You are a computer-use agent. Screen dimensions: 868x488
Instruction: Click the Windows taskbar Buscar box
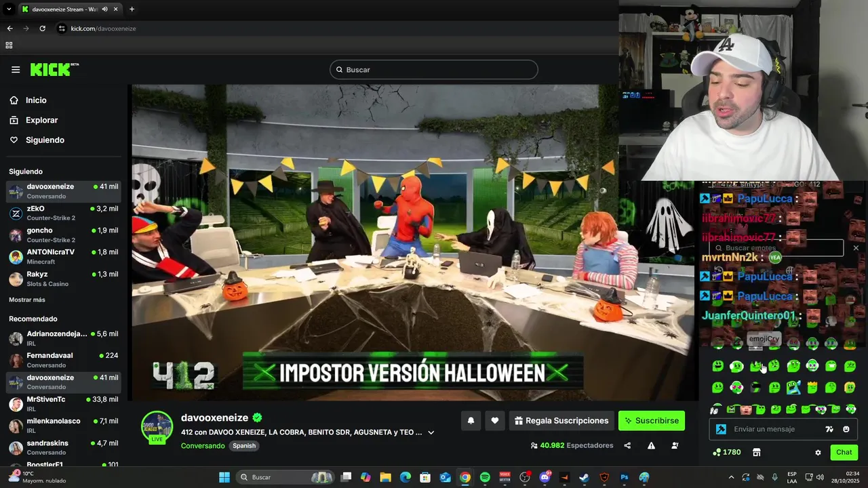pos(286,477)
